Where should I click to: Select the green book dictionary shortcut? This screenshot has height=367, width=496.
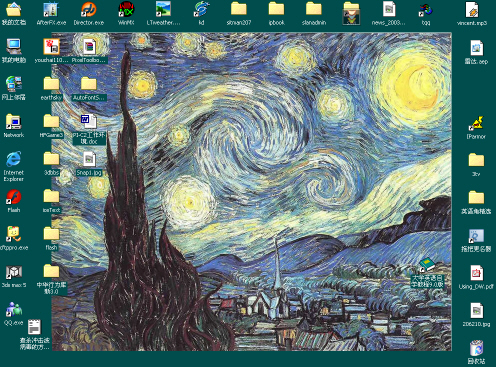tap(427, 265)
